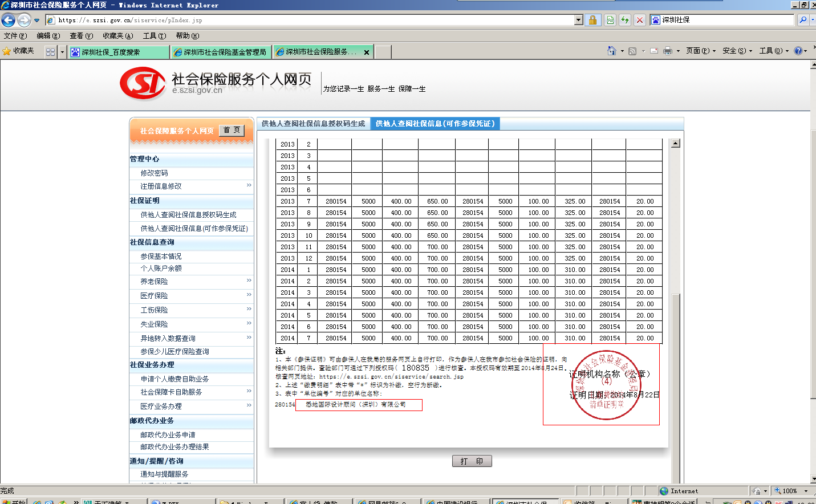Open the recent pages dropdown arrow
Viewport: 816px width, 504px height.
[x=37, y=21]
